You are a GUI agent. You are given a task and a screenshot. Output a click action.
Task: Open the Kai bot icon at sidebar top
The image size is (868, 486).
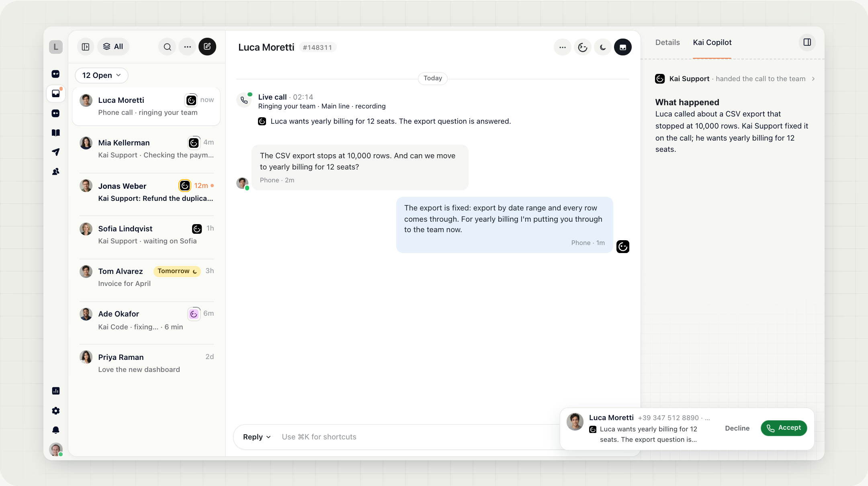(x=56, y=74)
